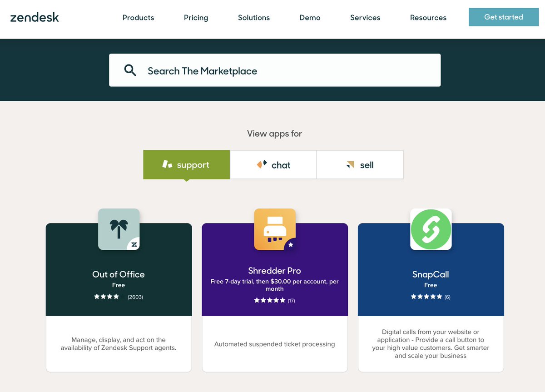Click the star badge on Shredder Pro icon

(291, 244)
